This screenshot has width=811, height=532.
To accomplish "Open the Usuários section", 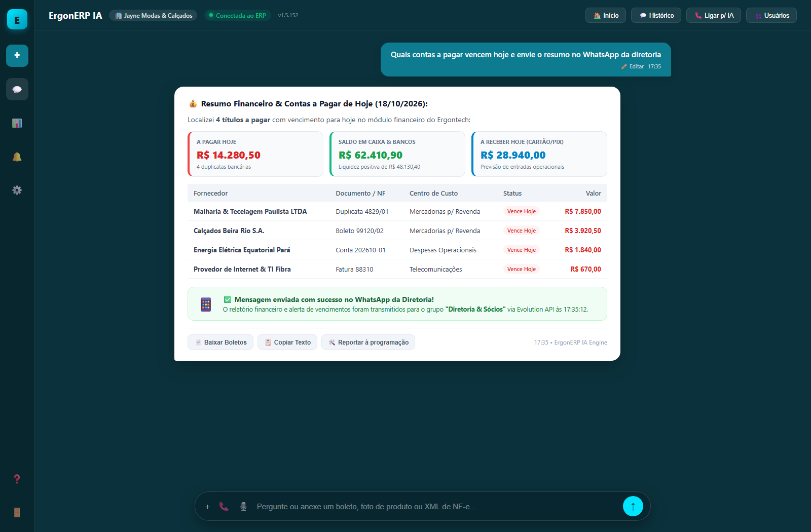I will [771, 15].
